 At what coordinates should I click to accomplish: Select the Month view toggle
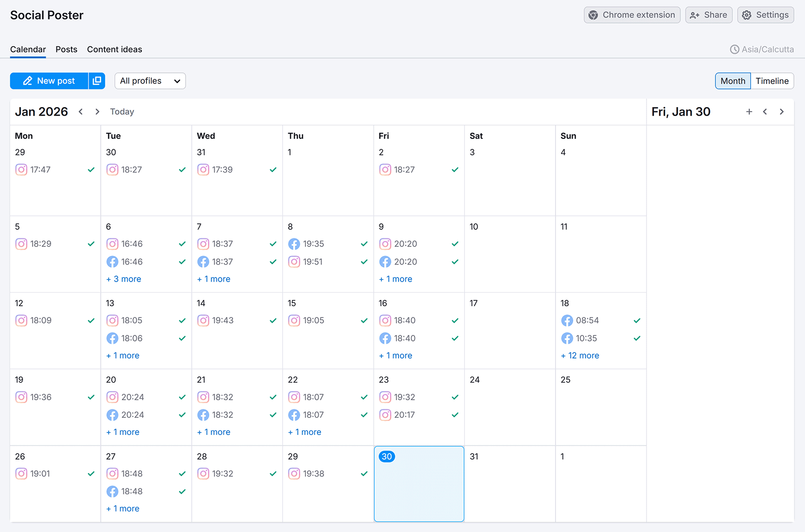click(x=733, y=80)
